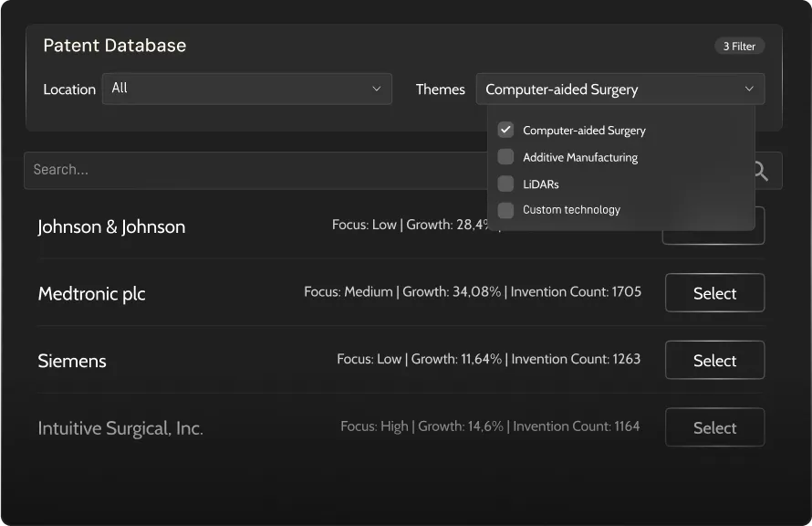Tick the Custom technology checkbox

[505, 210]
